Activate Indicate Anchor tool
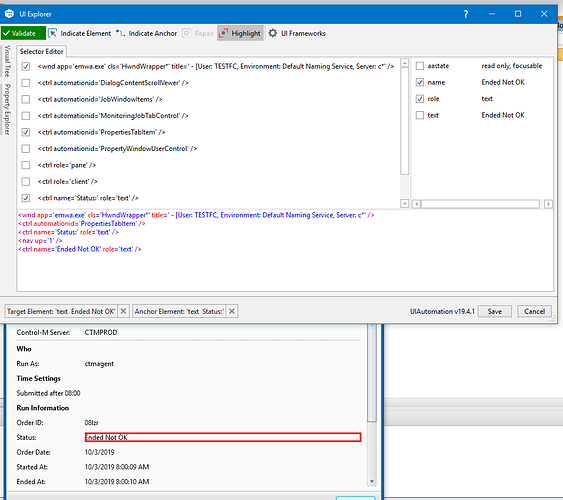 (x=146, y=33)
